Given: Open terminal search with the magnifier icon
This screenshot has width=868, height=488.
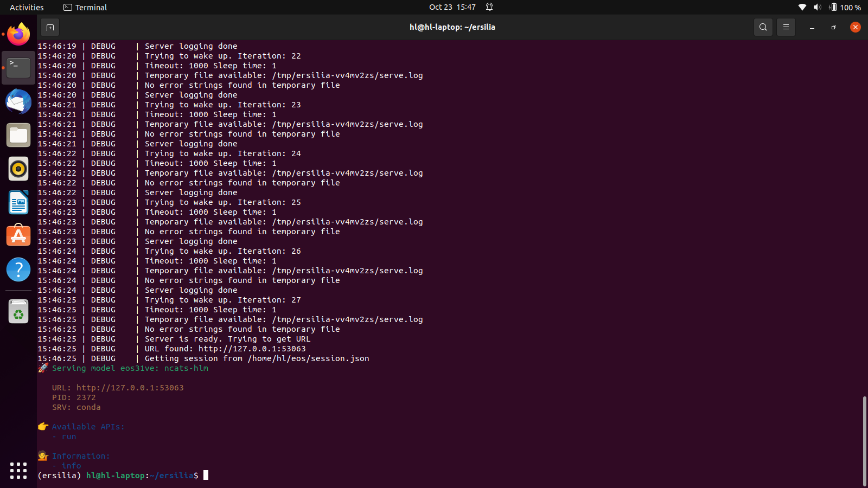Looking at the screenshot, I should (763, 27).
